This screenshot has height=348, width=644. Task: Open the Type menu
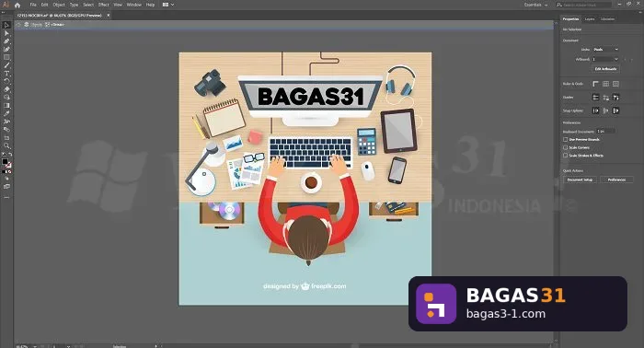click(x=74, y=5)
